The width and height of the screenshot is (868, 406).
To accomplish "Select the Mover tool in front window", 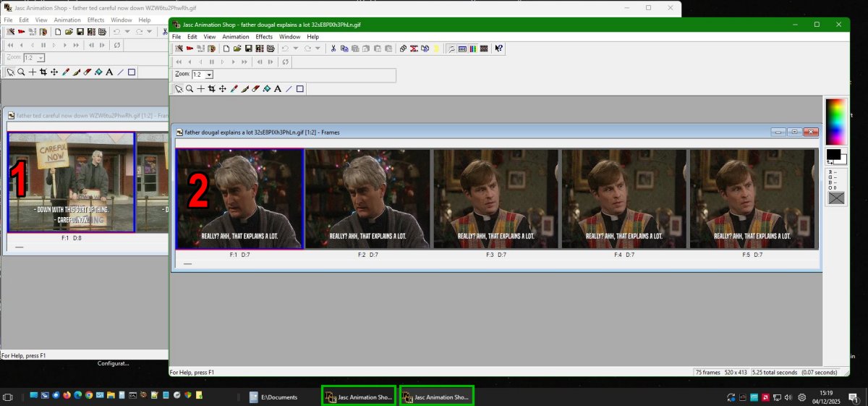I will pos(222,89).
